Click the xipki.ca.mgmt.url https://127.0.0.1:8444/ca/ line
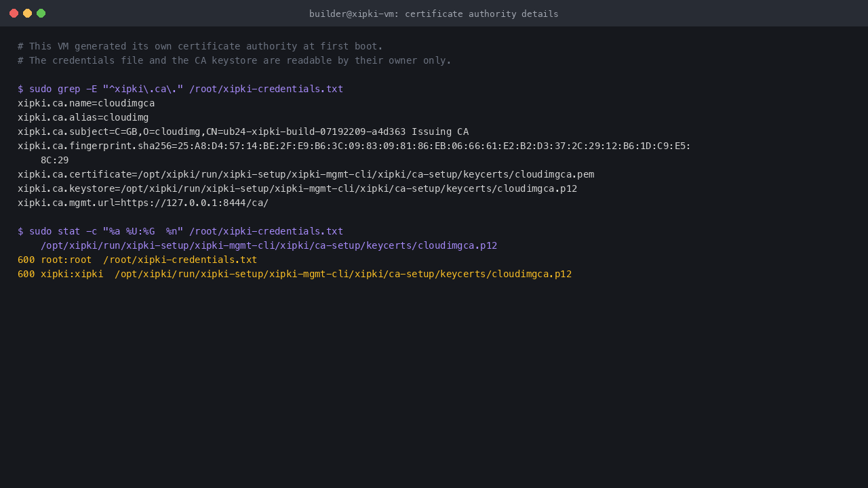The width and height of the screenshot is (868, 488). tap(143, 203)
